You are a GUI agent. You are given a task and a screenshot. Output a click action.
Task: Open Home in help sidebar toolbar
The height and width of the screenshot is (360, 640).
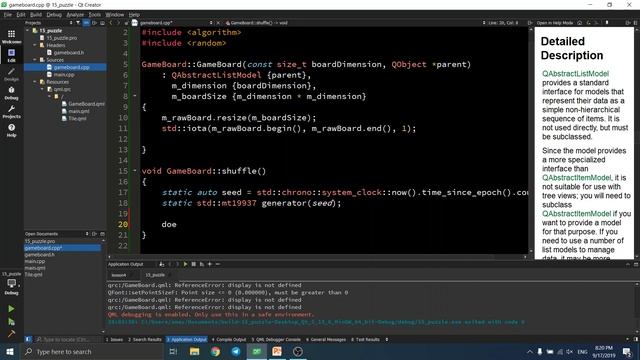click(x=580, y=23)
